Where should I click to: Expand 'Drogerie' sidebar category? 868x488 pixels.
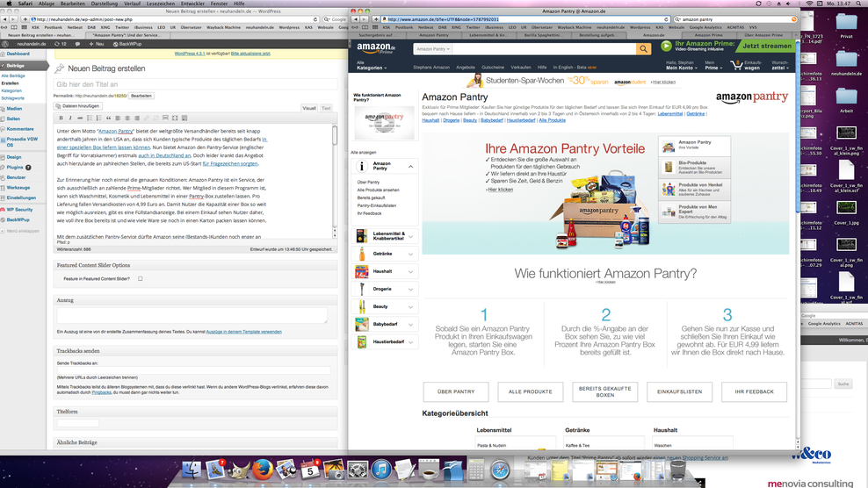[410, 290]
